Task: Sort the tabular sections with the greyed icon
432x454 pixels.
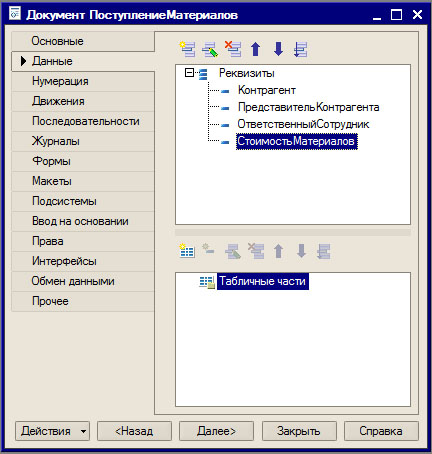Action: [323, 251]
